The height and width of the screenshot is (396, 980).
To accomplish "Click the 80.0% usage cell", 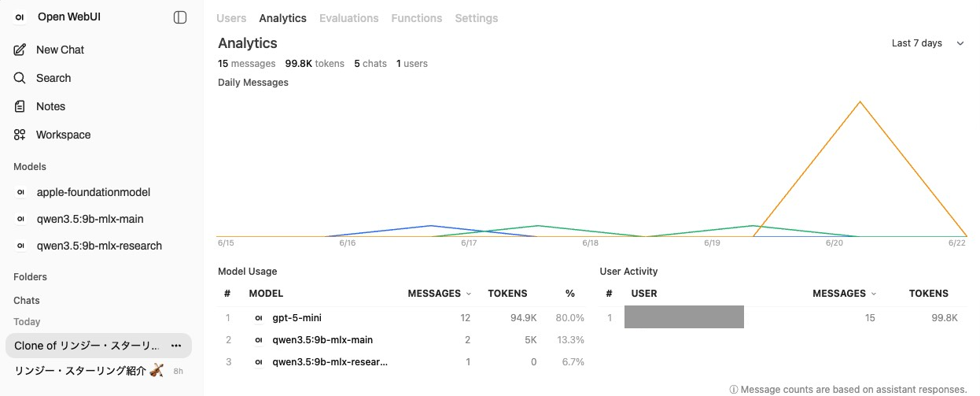I will pos(570,318).
